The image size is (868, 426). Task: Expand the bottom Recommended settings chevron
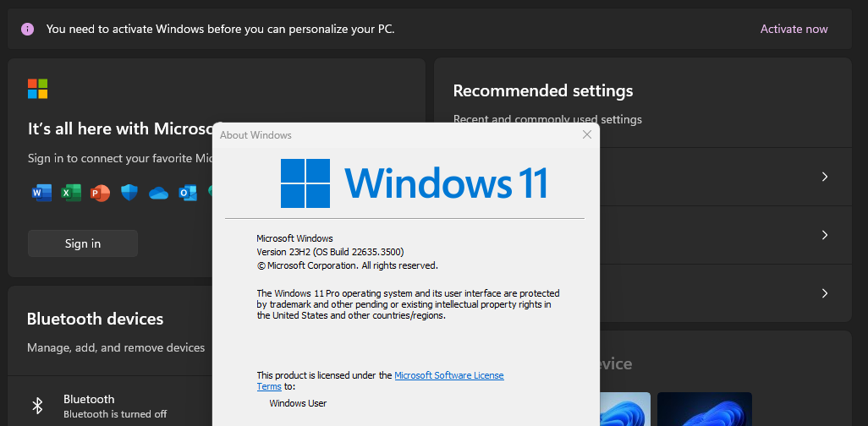pyautogui.click(x=825, y=293)
